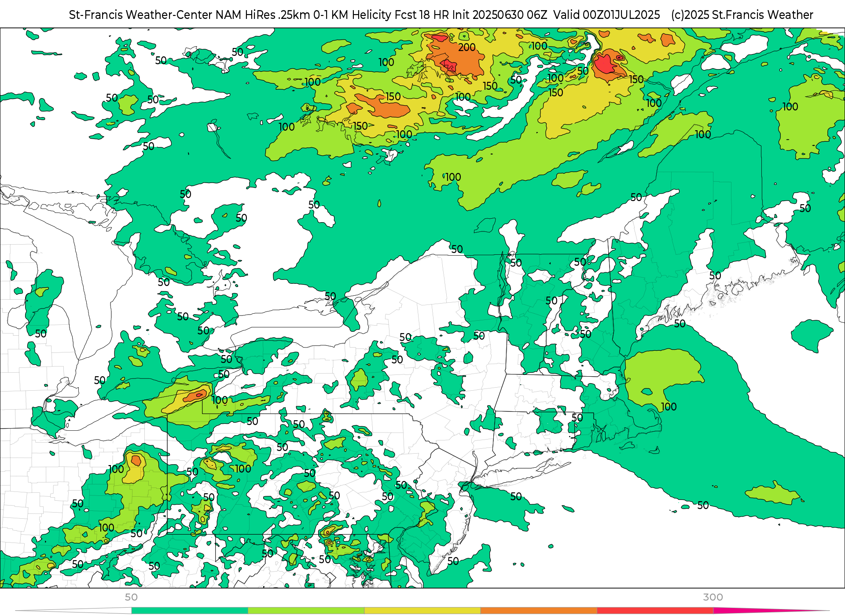This screenshot has height=616, width=845.
Task: Click '(c)2025 St.Francis Weather' copyright text
Action: click(x=742, y=15)
